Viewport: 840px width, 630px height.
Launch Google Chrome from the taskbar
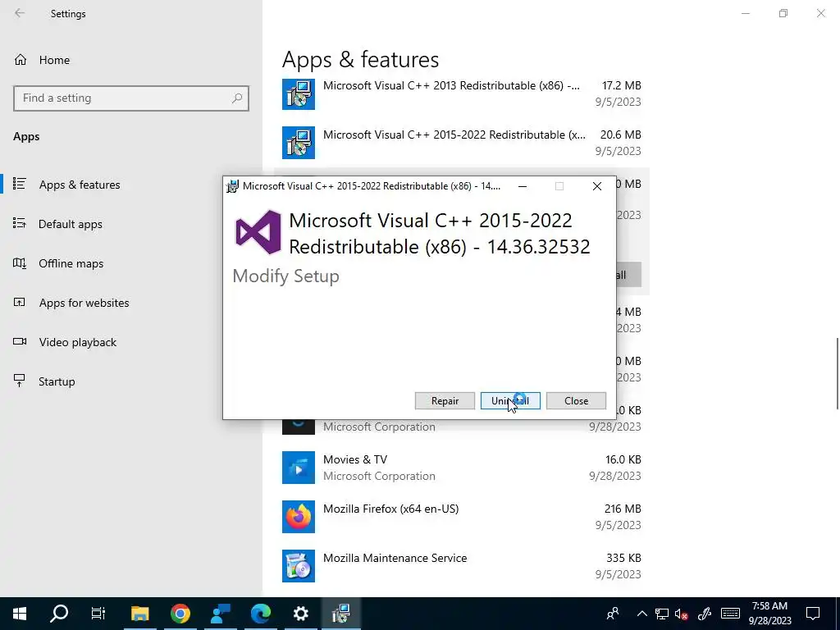pos(180,614)
